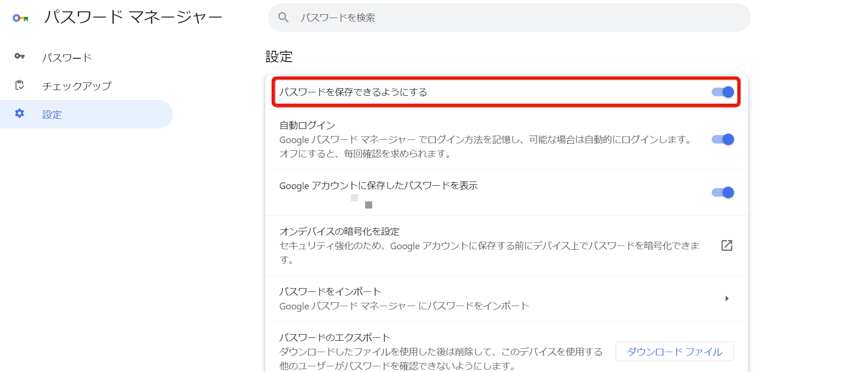Click Google パスワード マネージャー にパスワードをインポート description
The width and height of the screenshot is (868, 372).
[x=404, y=306]
